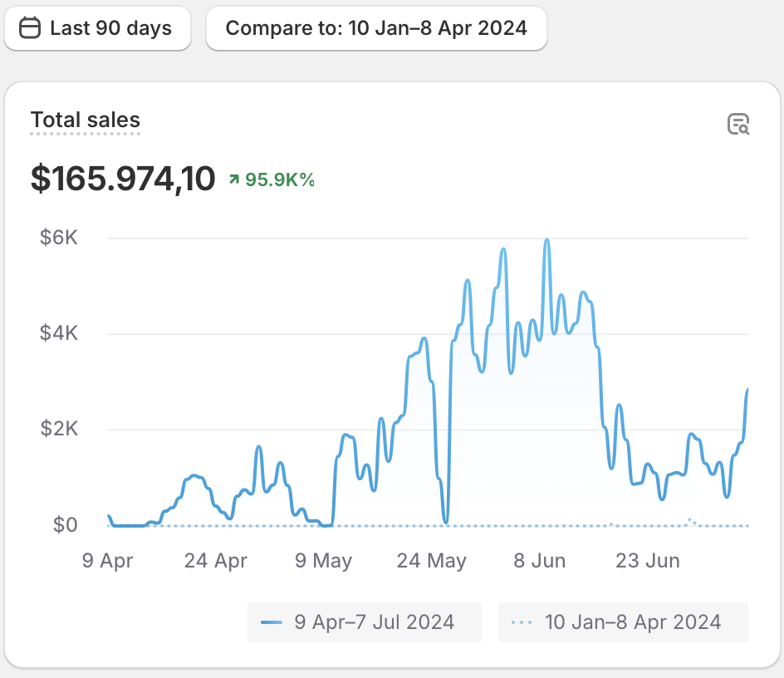
Task: Toggle the 10 Jan–8 Apr 2024 legend series
Action: 623,622
